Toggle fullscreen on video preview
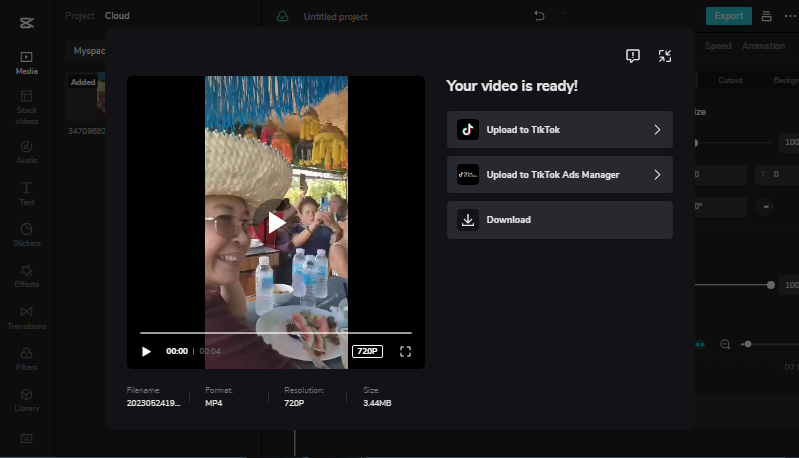The image size is (799, 458). pos(405,351)
